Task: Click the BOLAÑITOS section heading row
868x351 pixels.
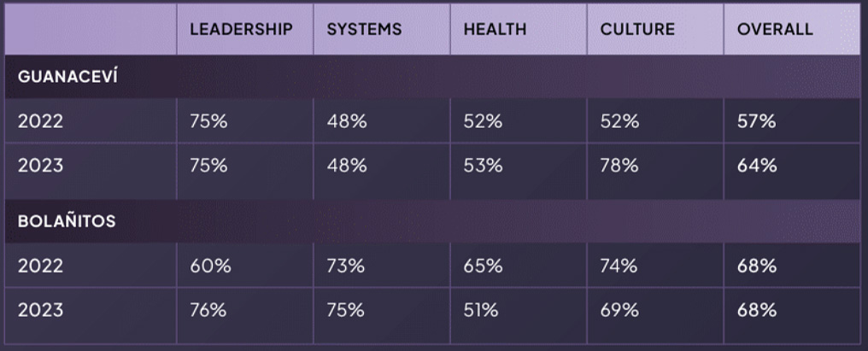Action: pos(67,222)
